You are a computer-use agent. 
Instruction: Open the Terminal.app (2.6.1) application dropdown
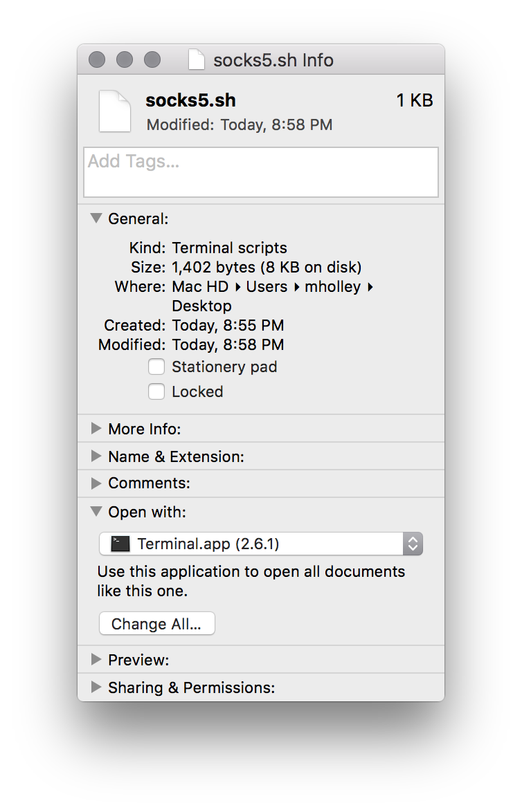(260, 544)
